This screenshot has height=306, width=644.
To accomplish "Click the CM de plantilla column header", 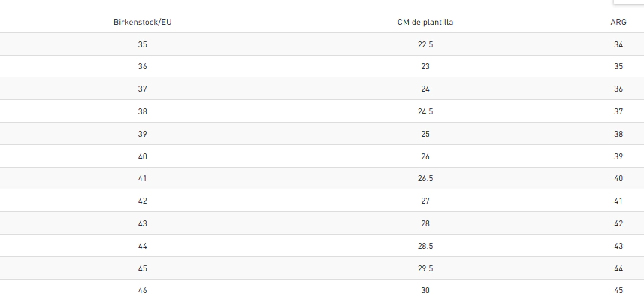I will tap(425, 22).
